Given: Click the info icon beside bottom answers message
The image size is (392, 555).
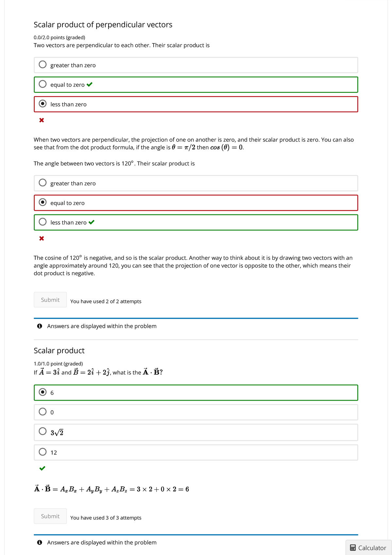Looking at the screenshot, I should [40, 542].
